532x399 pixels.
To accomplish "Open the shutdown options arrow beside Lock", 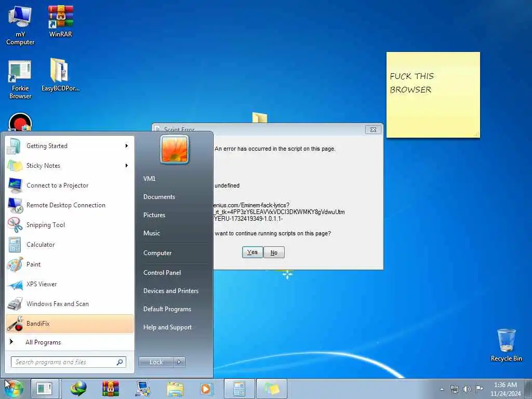I will tap(179, 362).
